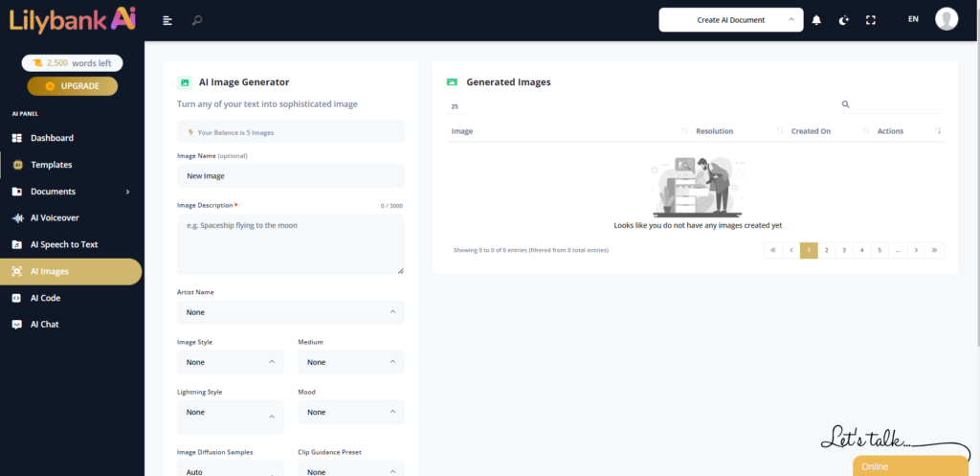Click the Lilybank AI logo
Image resolution: width=980 pixels, height=476 pixels.
[x=73, y=20]
